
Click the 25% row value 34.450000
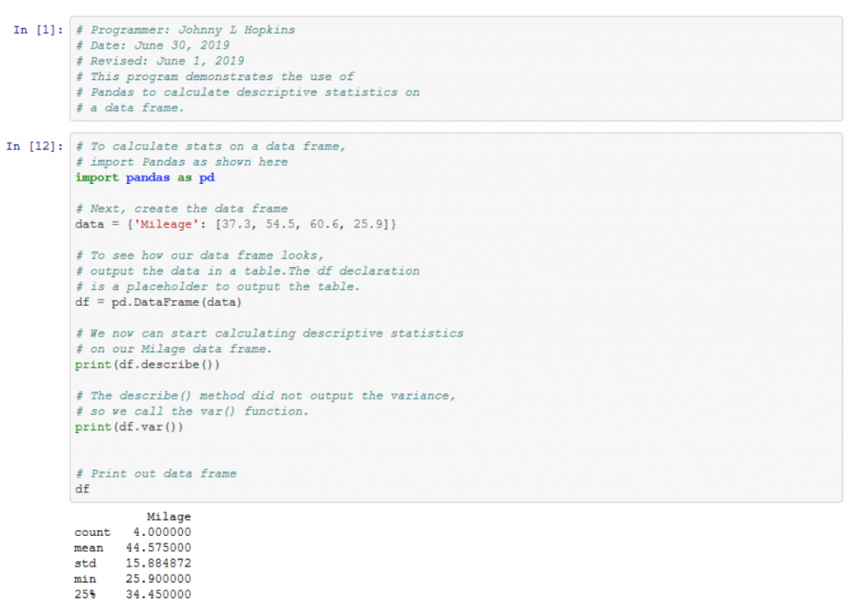pos(158,594)
